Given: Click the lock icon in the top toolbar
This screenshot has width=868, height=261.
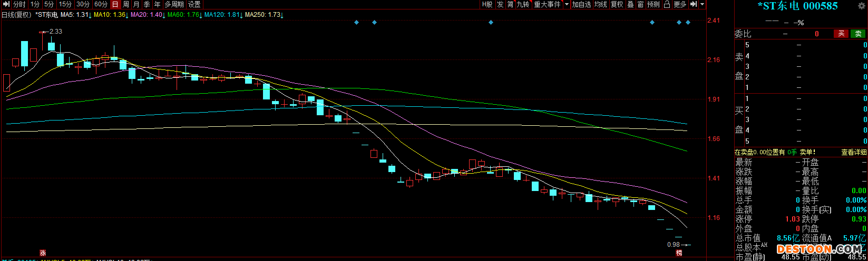Looking at the screenshot, I should point(667,4).
